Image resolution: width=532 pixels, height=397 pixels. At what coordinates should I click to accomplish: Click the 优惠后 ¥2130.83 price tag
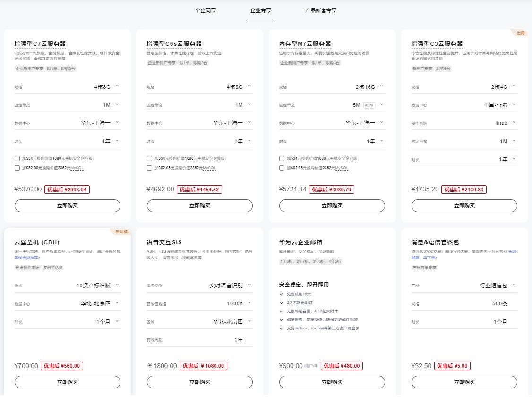tap(464, 190)
